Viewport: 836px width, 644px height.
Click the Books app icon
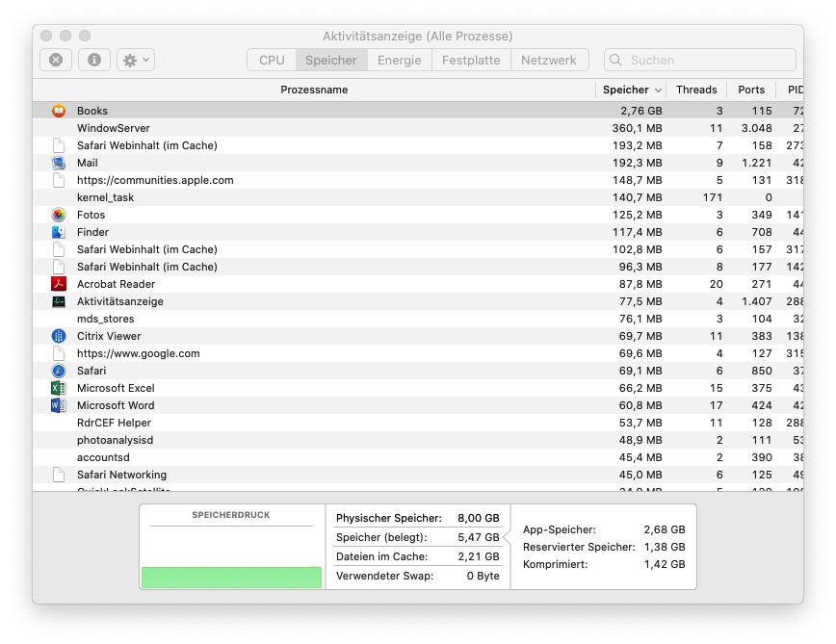(x=59, y=111)
